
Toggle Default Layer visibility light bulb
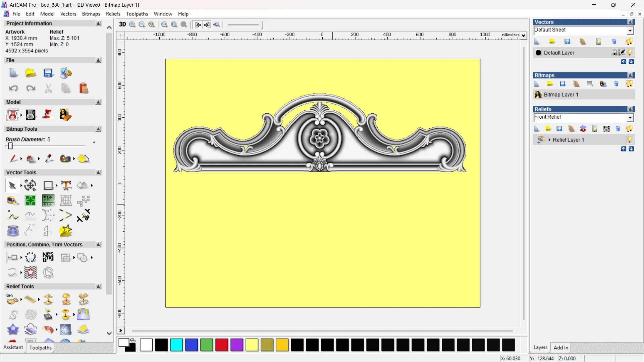630,53
